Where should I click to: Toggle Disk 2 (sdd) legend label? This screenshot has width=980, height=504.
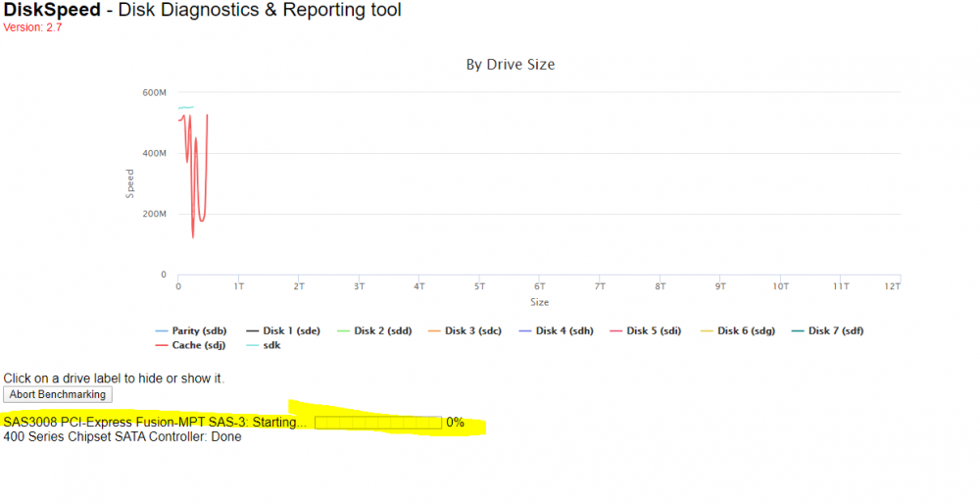pyautogui.click(x=374, y=330)
